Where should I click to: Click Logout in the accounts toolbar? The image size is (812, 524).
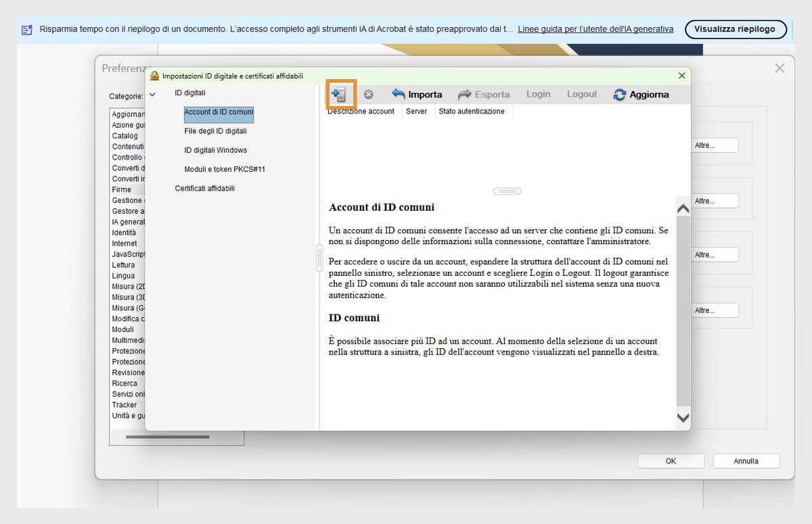(x=582, y=94)
